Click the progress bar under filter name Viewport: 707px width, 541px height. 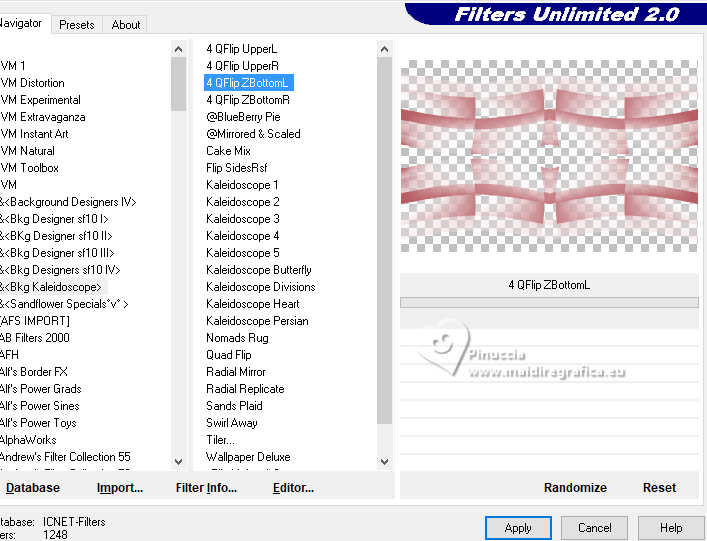tap(549, 302)
